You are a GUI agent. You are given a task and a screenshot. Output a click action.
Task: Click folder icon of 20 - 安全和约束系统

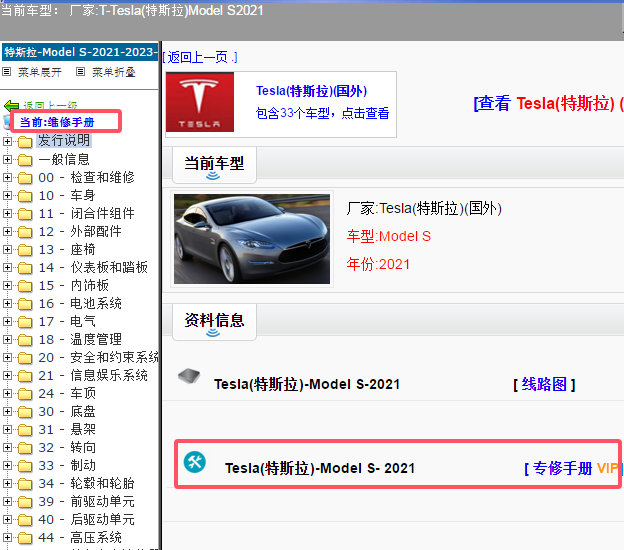click(25, 358)
